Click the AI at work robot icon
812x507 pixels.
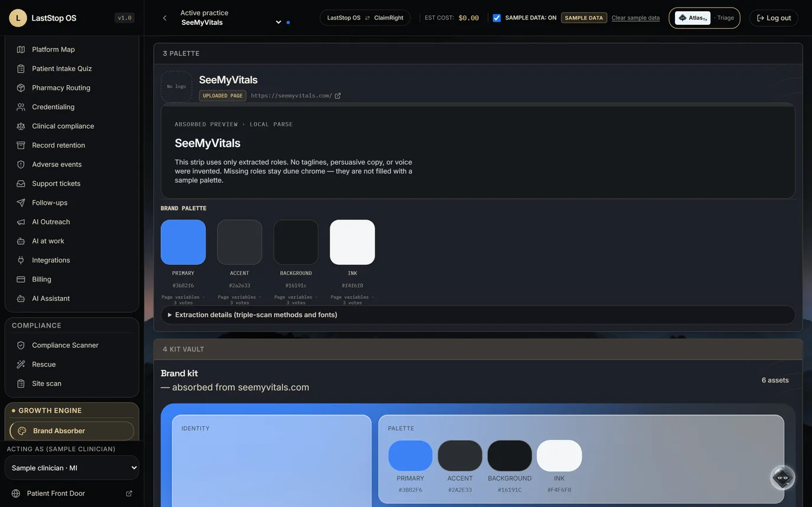[x=21, y=241]
